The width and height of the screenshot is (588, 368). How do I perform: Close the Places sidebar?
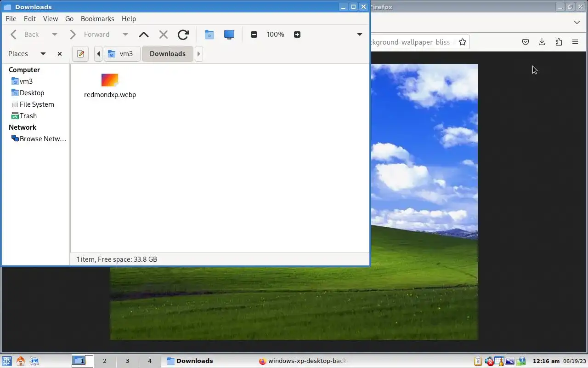[60, 54]
